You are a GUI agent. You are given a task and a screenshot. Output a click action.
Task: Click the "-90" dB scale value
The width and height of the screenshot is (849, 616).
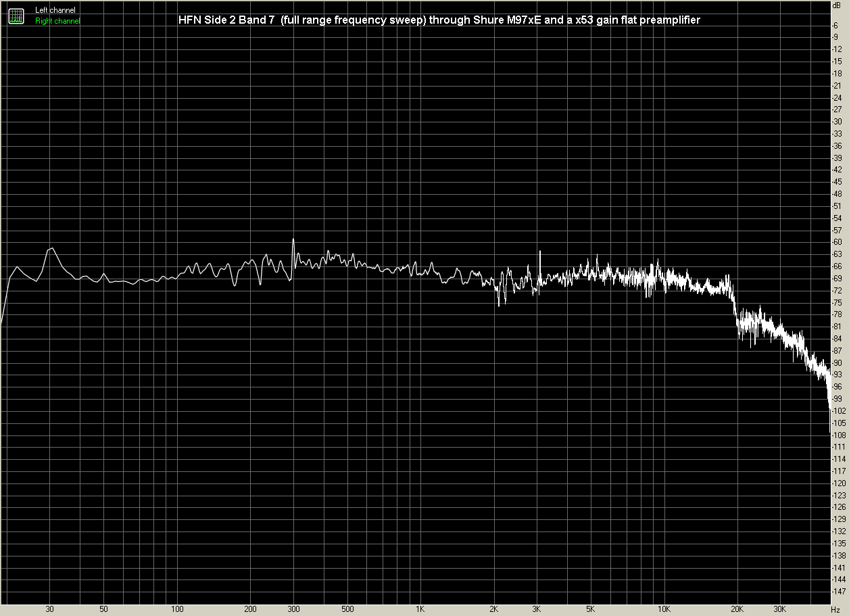pyautogui.click(x=838, y=363)
